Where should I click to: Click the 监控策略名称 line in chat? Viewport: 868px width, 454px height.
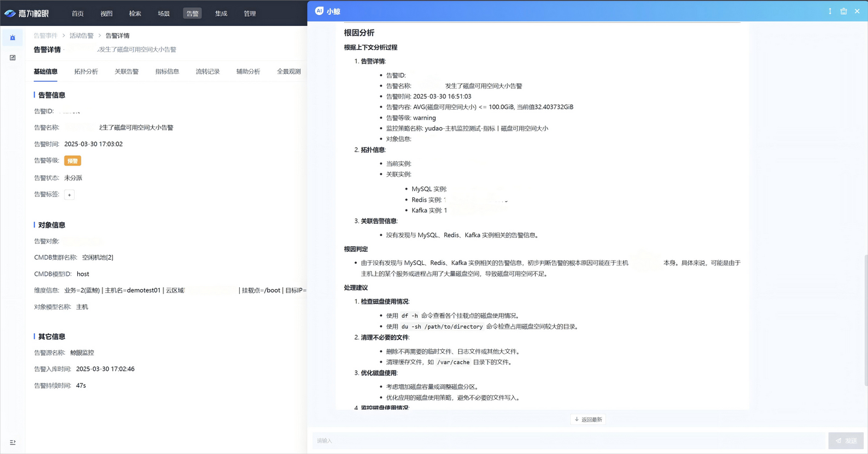click(x=467, y=128)
